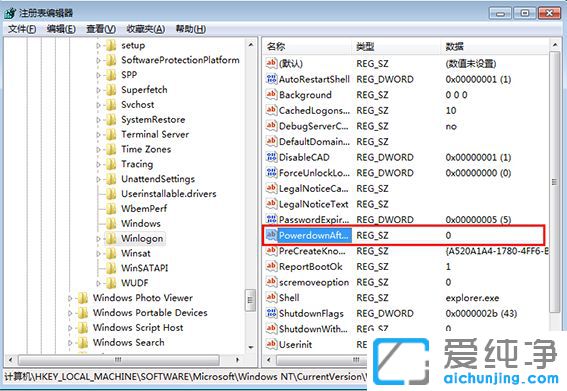Click the PasswordExpir DWORD icon

pos(271,219)
